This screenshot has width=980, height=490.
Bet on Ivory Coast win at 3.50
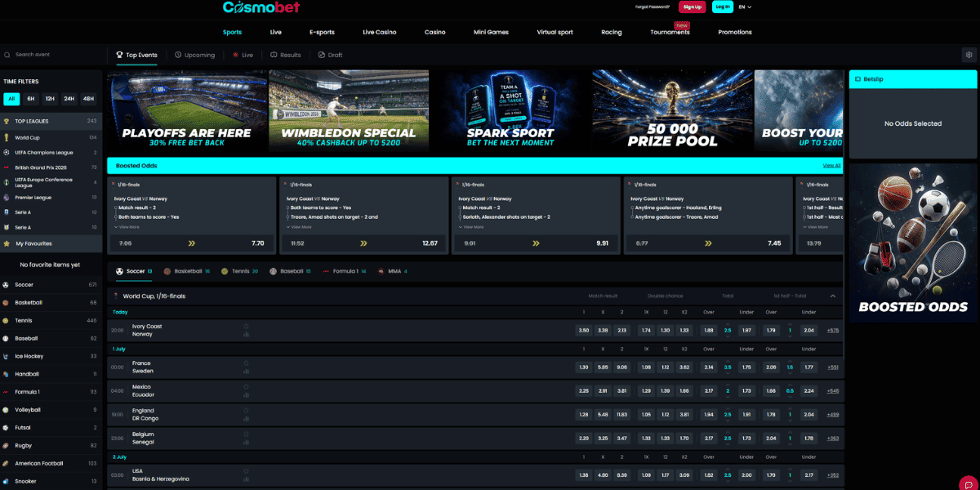(x=583, y=330)
